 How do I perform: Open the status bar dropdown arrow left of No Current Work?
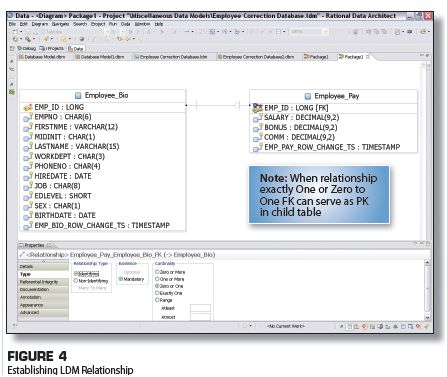point(250,326)
